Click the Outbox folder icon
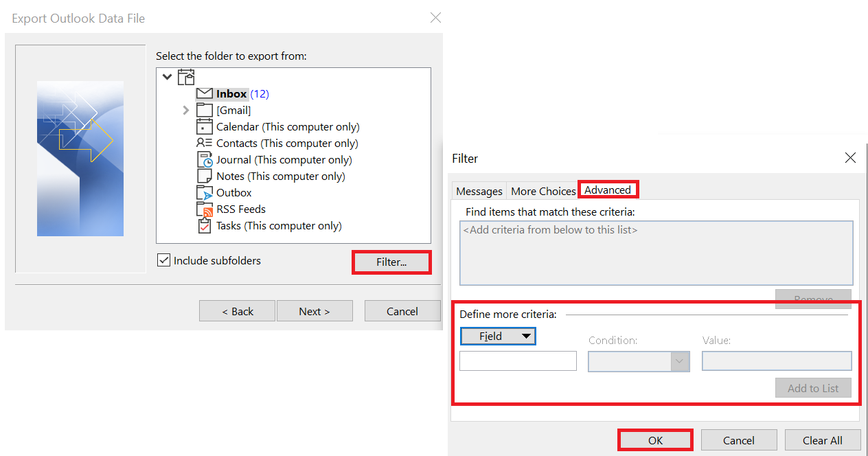This screenshot has height=456, width=868. point(204,192)
